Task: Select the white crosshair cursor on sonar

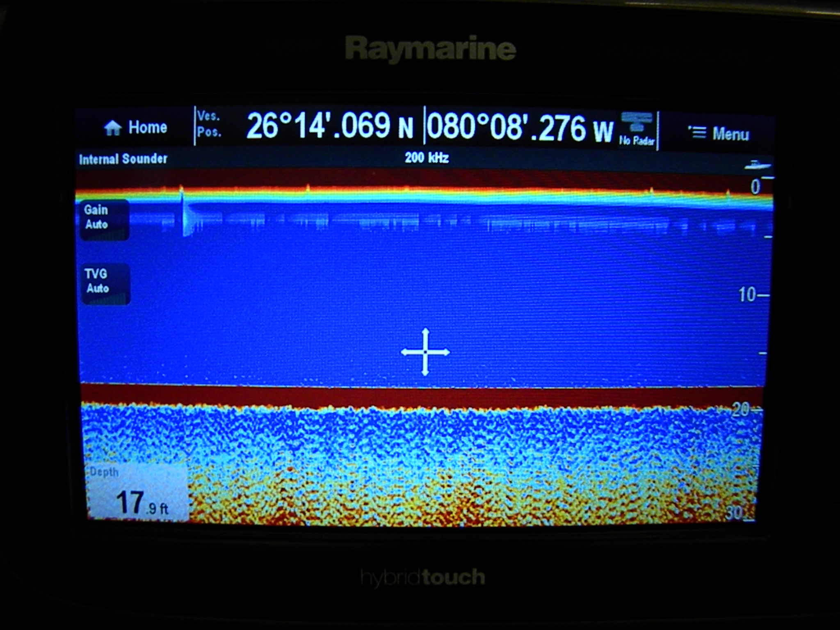Action: [425, 352]
